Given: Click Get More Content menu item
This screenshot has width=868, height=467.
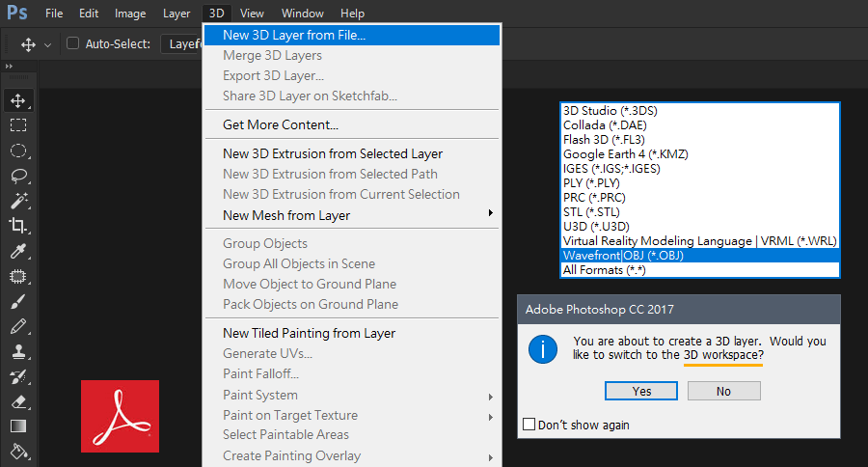Looking at the screenshot, I should (x=352, y=124).
